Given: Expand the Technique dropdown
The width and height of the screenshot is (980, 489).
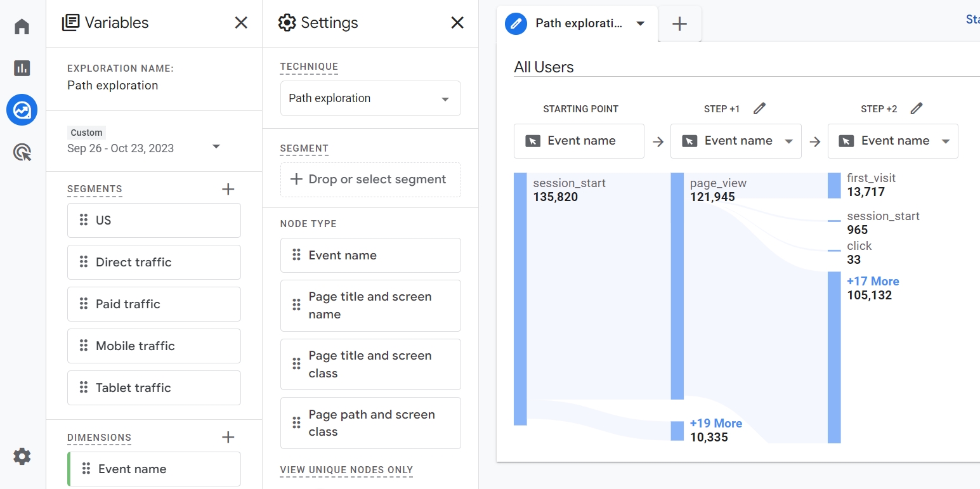Looking at the screenshot, I should [x=370, y=98].
